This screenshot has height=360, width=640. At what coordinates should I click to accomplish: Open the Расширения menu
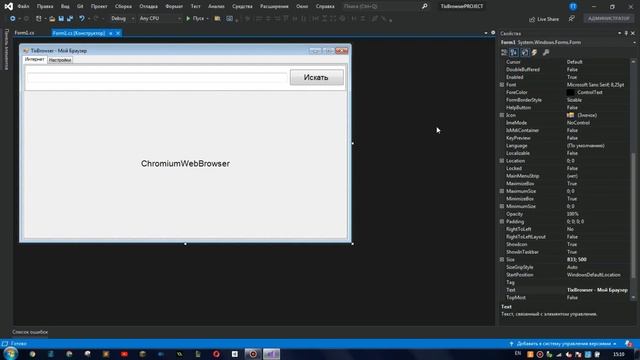274,6
